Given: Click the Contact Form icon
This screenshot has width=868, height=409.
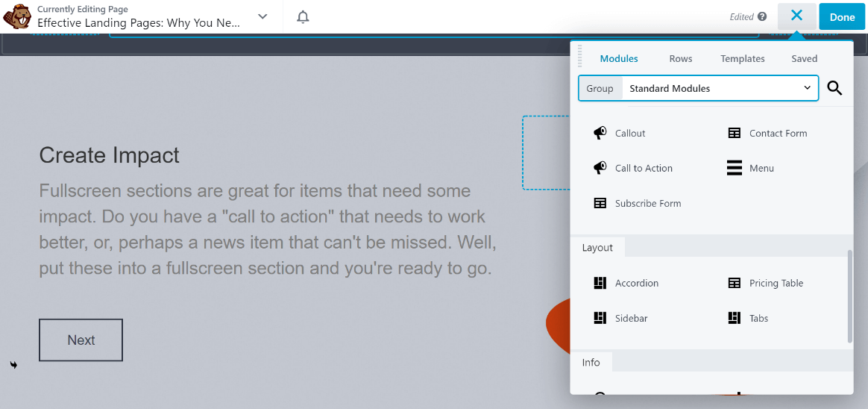Looking at the screenshot, I should (x=734, y=133).
